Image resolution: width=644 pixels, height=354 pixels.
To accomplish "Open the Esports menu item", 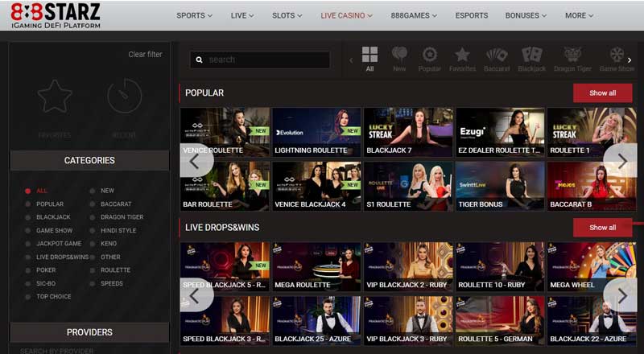I will (x=472, y=15).
